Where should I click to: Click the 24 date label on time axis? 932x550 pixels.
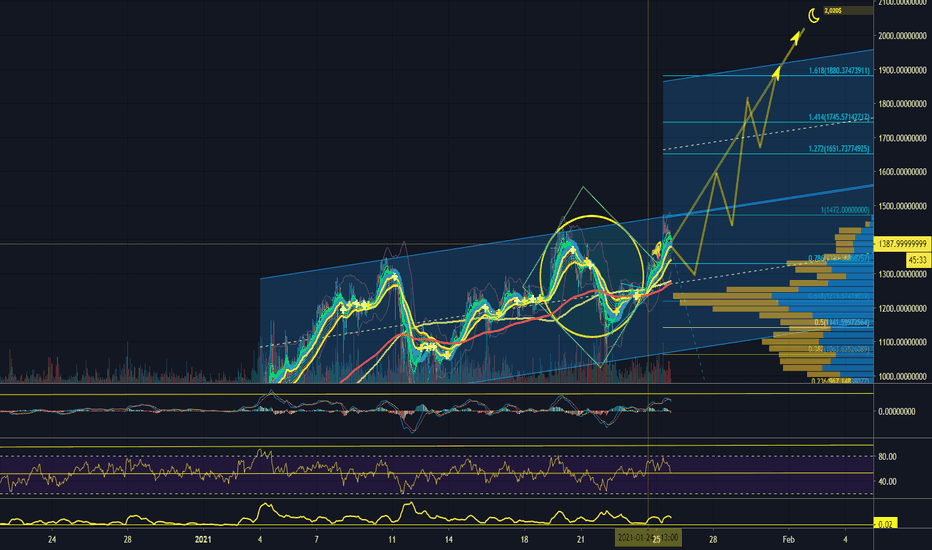point(52,539)
